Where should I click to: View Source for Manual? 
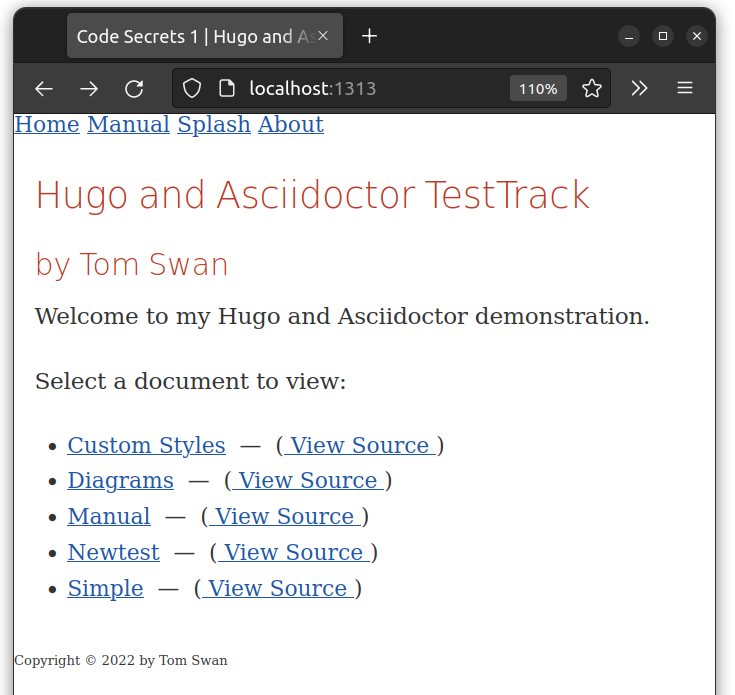[x=285, y=516]
